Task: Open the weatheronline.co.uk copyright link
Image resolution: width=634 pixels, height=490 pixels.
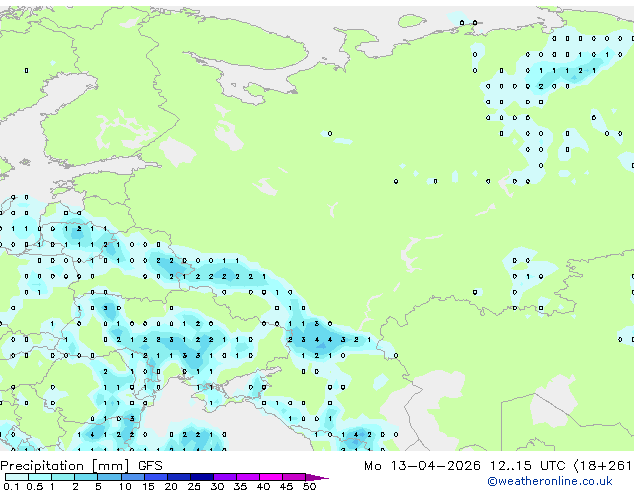Action: (x=550, y=481)
